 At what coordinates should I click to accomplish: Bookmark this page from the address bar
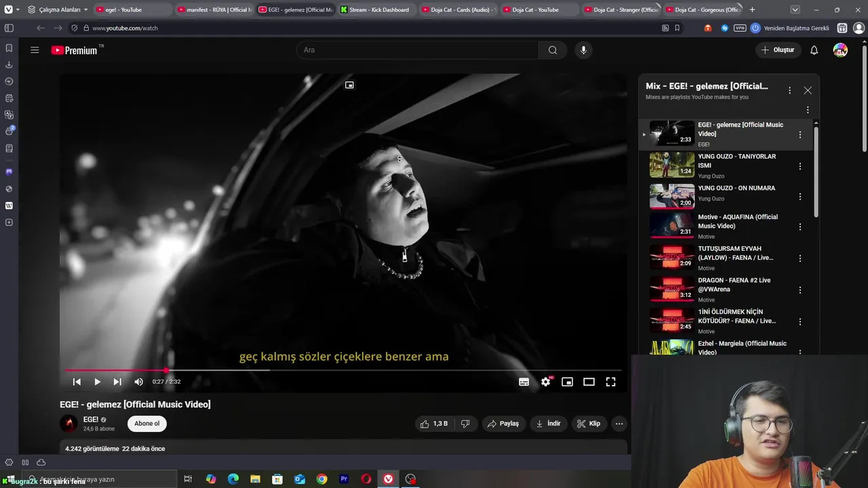tap(677, 28)
